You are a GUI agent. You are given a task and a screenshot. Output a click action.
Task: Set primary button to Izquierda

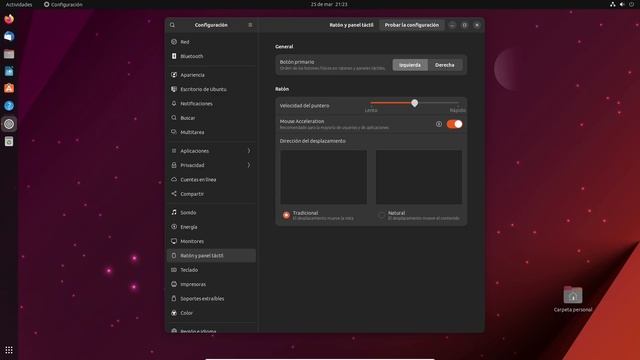click(410, 65)
